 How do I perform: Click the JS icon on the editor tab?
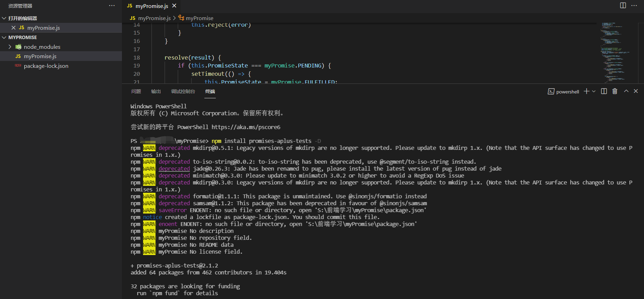(130, 6)
